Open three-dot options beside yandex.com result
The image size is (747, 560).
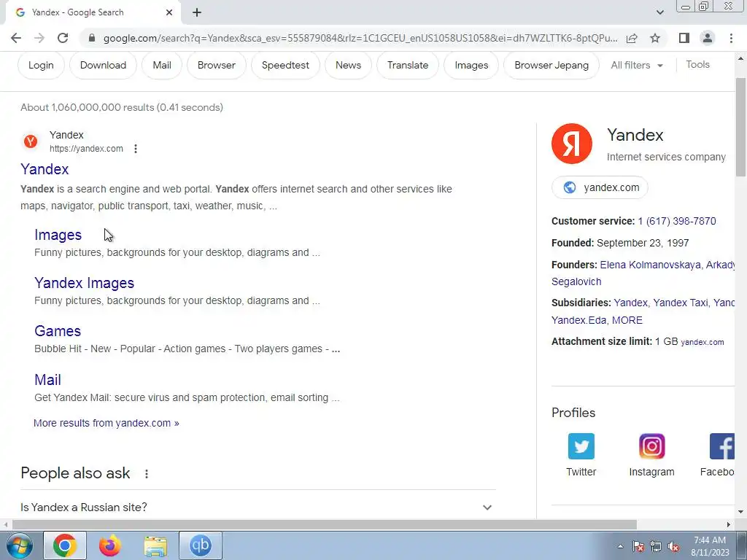136,149
